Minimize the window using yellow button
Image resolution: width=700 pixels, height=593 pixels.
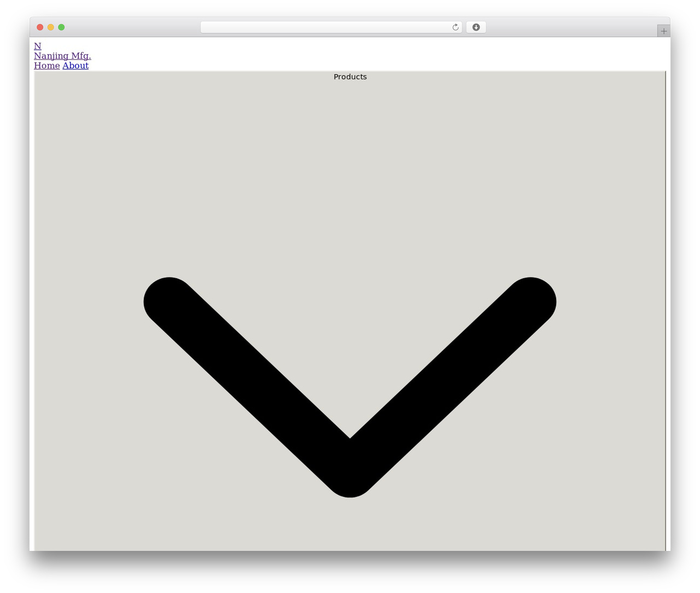(x=51, y=27)
